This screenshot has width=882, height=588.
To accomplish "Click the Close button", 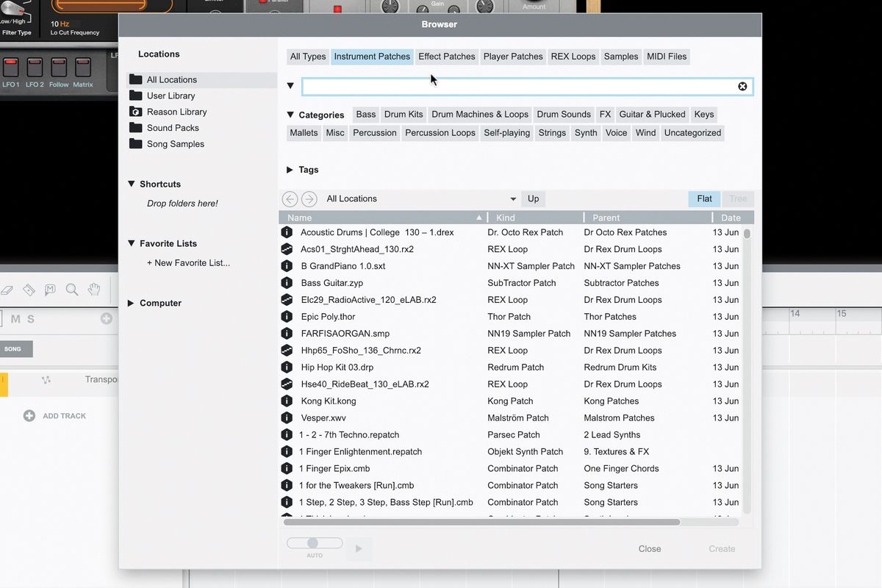I will click(x=650, y=549).
